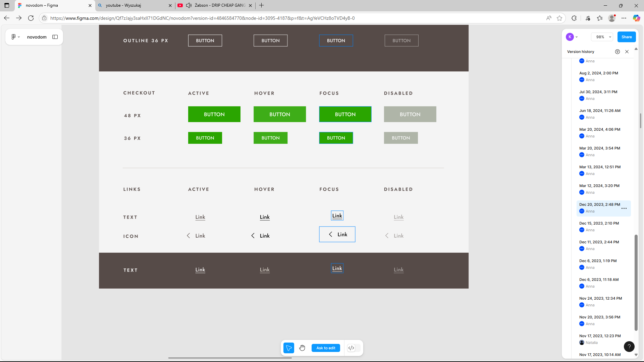Viewport: 644px width, 362px height.
Task: Close the Version history panel
Action: pos(627,52)
